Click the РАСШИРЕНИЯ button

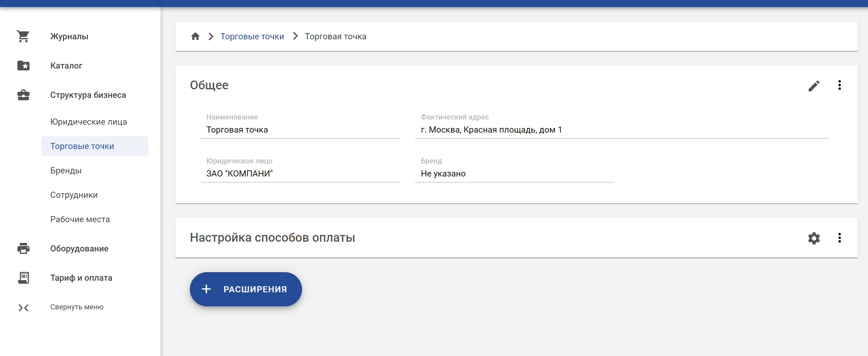[x=246, y=289]
